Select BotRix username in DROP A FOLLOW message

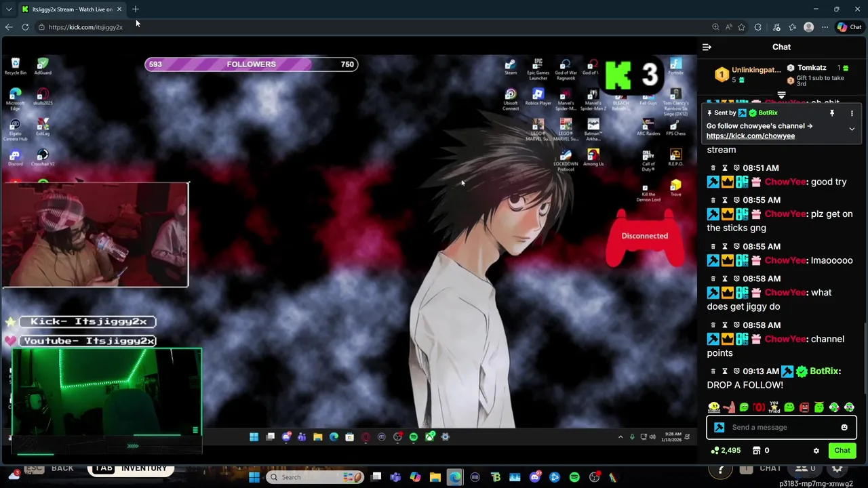point(824,371)
